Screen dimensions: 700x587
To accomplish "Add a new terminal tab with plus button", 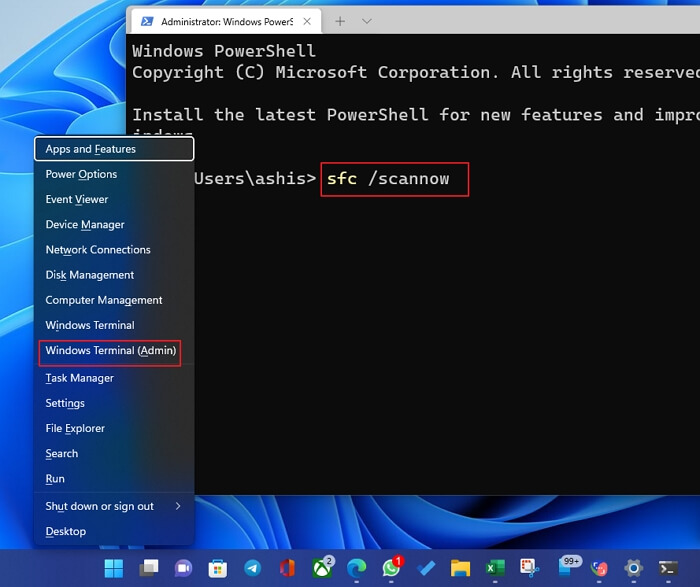I will click(x=340, y=21).
